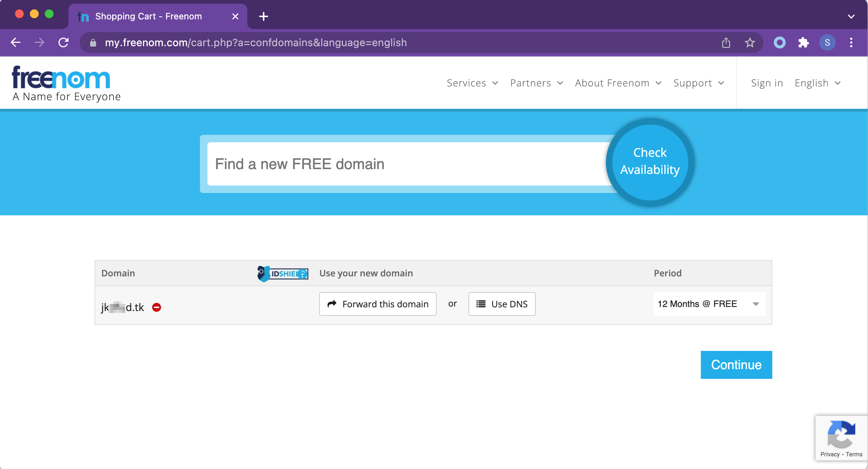Click the Period column header

(668, 273)
